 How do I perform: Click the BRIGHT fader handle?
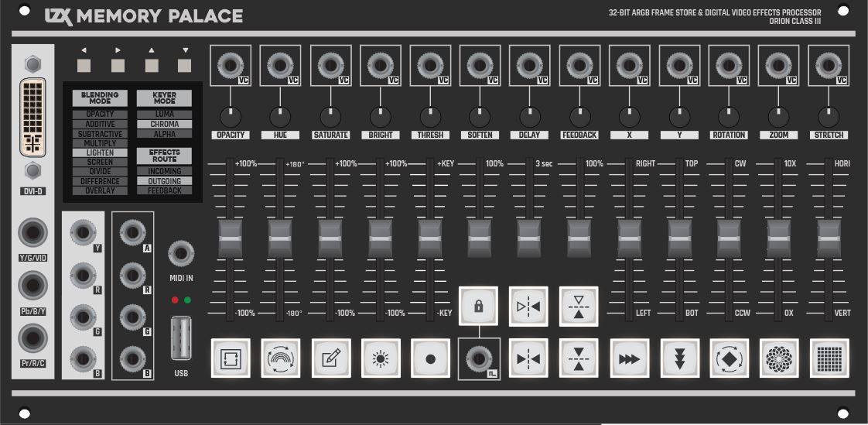click(381, 238)
